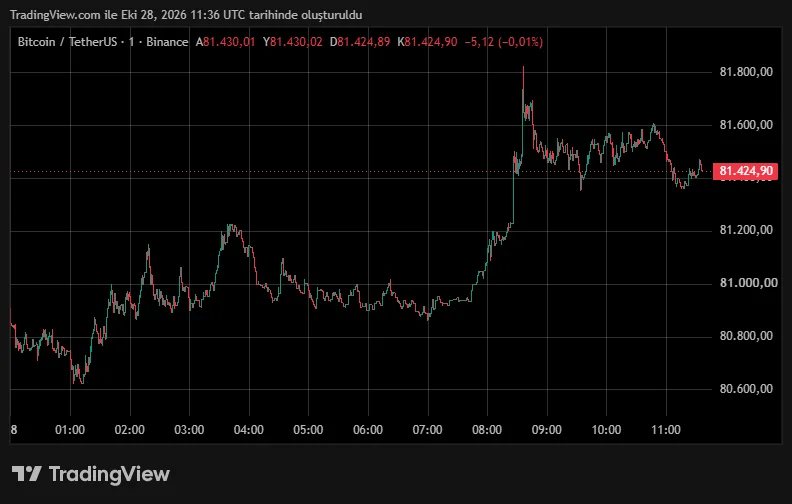Click the open value A81.430,01
Screen dimensions: 792x504
[225, 42]
